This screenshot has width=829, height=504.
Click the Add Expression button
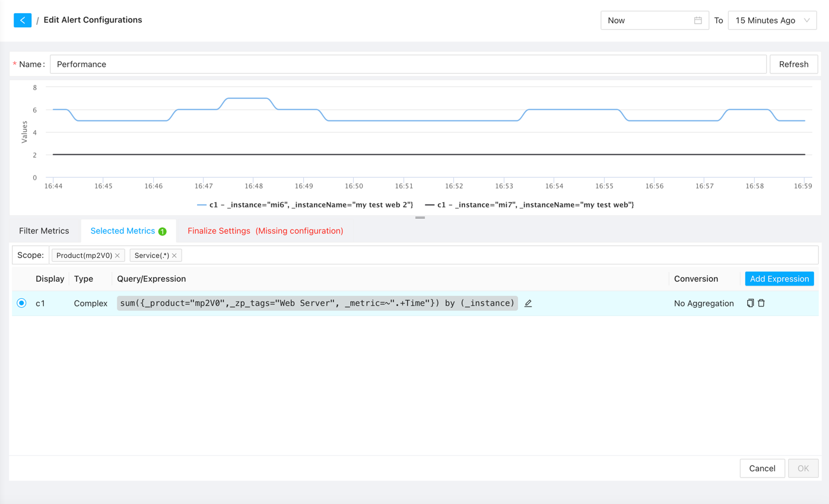coord(779,279)
